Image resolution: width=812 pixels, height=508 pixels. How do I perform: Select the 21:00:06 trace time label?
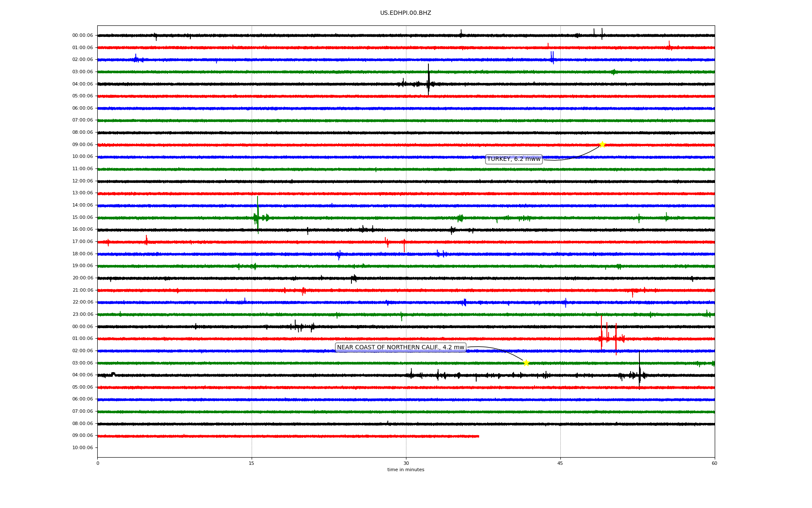82,290
